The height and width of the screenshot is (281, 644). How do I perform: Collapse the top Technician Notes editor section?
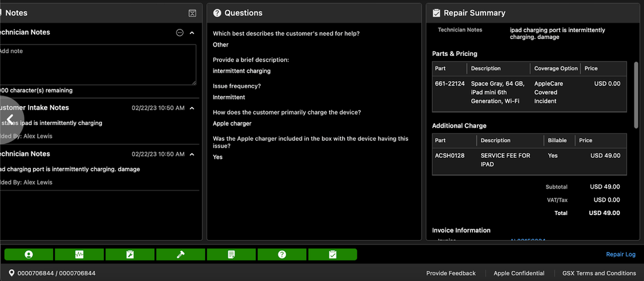point(192,33)
